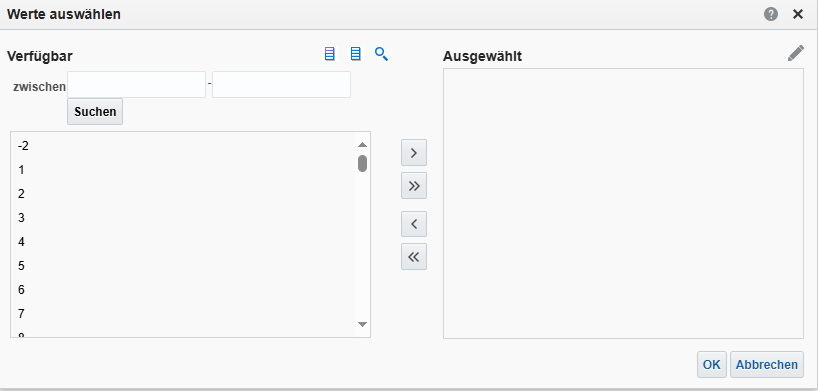This screenshot has width=818, height=391.
Task: Click the list scrollbar up arrow
Action: point(363,145)
